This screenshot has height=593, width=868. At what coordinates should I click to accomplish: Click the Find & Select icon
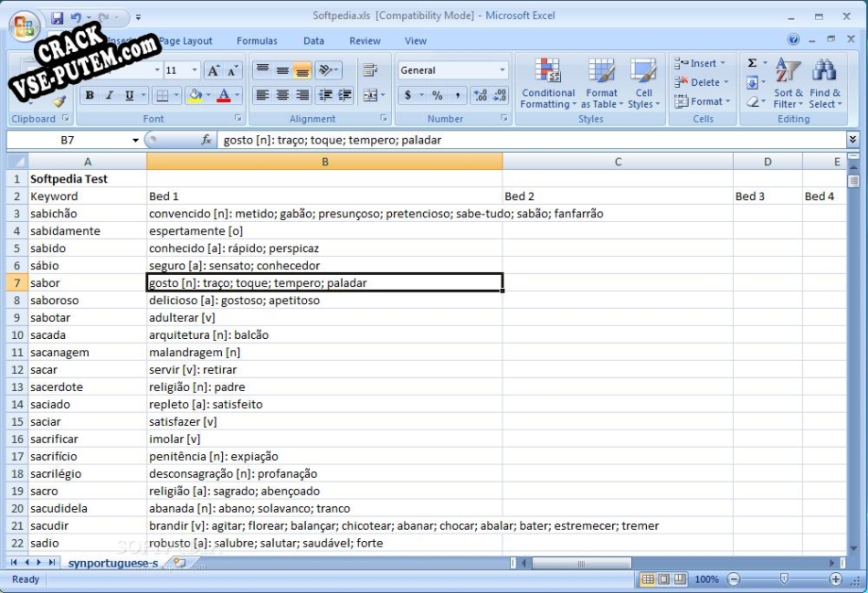[x=824, y=82]
